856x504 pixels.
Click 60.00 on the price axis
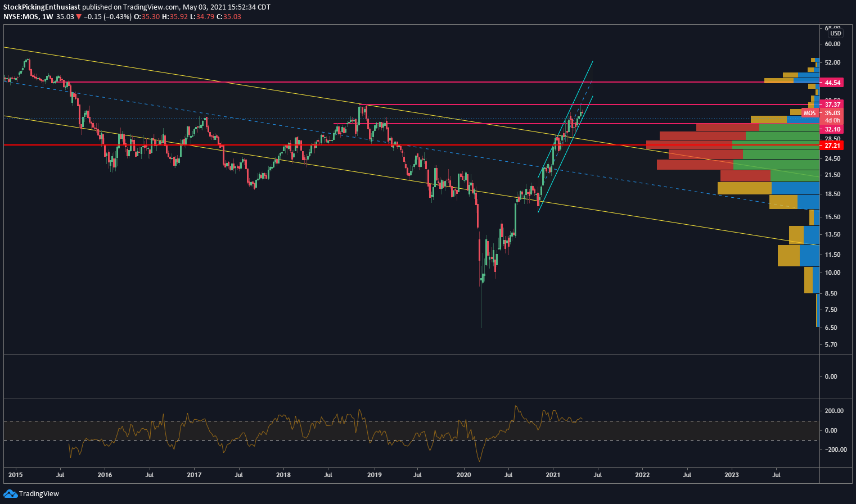832,44
